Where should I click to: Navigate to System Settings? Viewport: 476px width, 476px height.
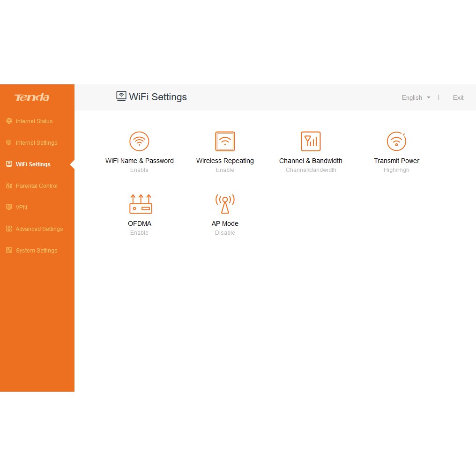[x=37, y=251]
